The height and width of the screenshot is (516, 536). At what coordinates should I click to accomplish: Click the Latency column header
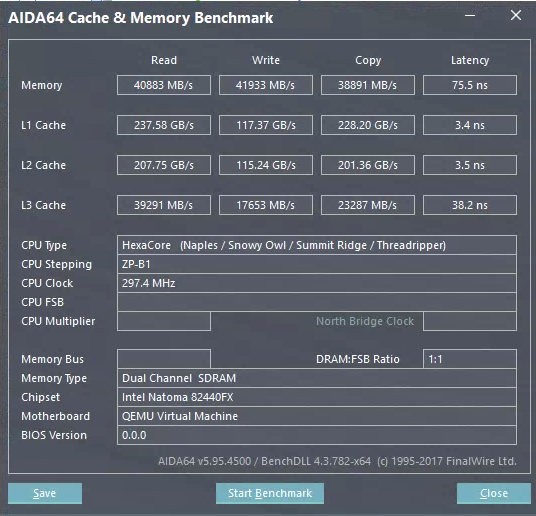pyautogui.click(x=470, y=61)
